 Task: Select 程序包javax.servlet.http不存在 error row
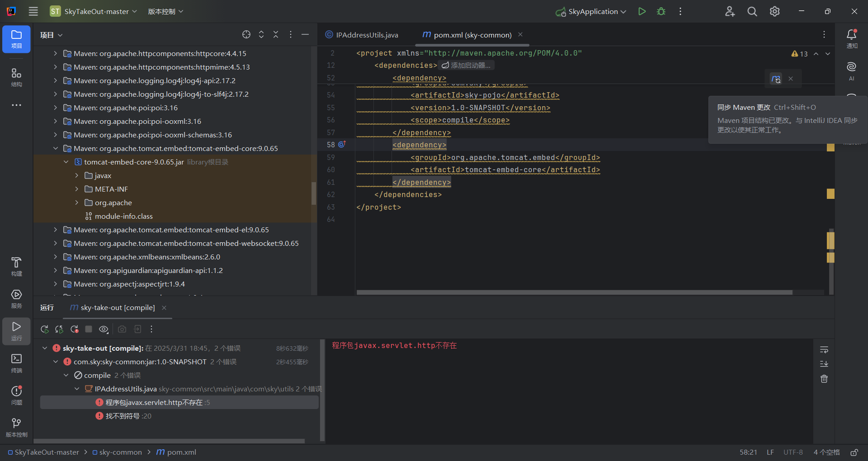click(x=179, y=402)
